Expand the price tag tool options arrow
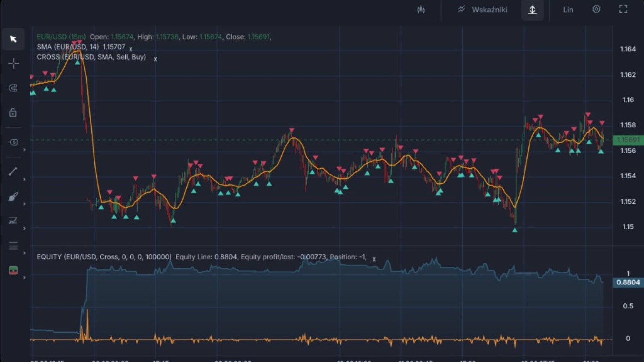This screenshot has height=362, width=644. click(25, 150)
